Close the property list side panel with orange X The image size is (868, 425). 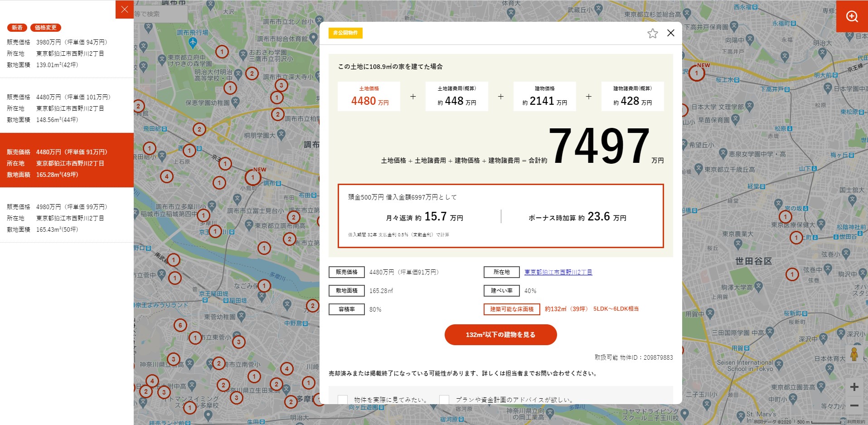coord(125,10)
